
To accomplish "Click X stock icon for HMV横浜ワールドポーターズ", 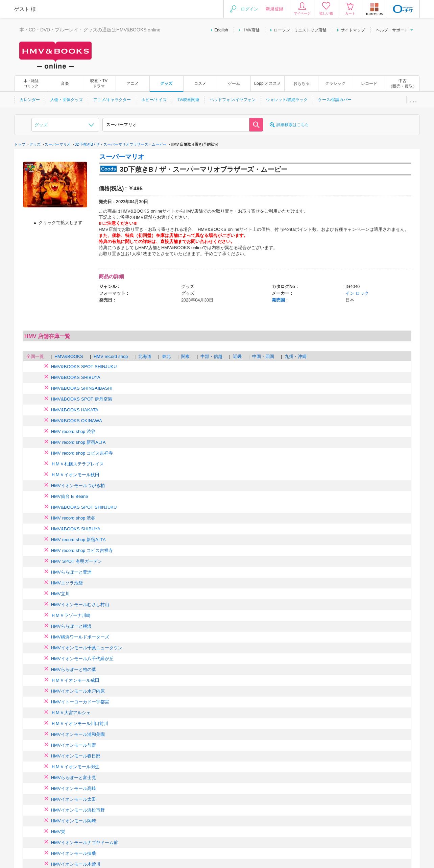I will click(x=46, y=636).
